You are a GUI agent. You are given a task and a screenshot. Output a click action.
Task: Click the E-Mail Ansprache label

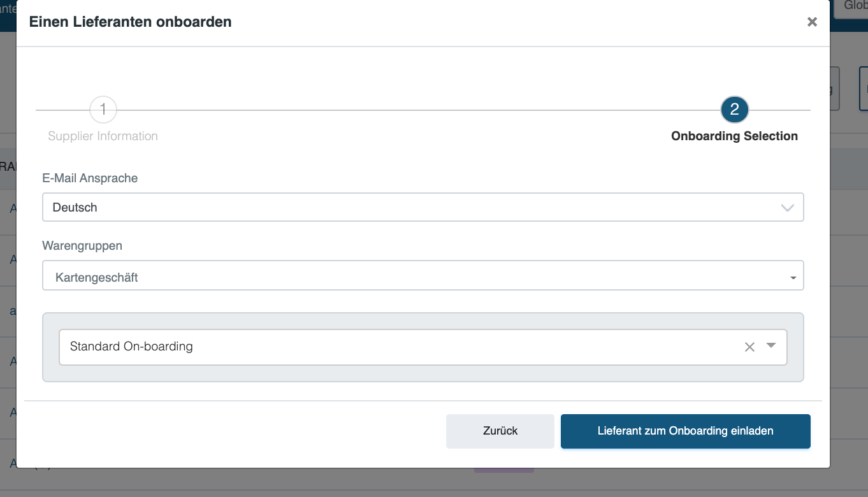click(x=90, y=178)
